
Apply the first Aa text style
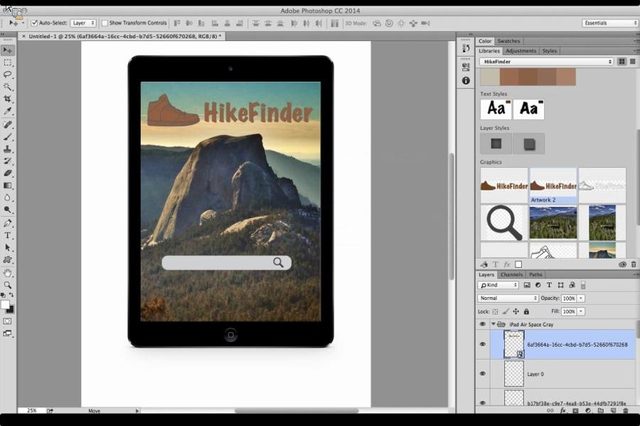coord(496,109)
